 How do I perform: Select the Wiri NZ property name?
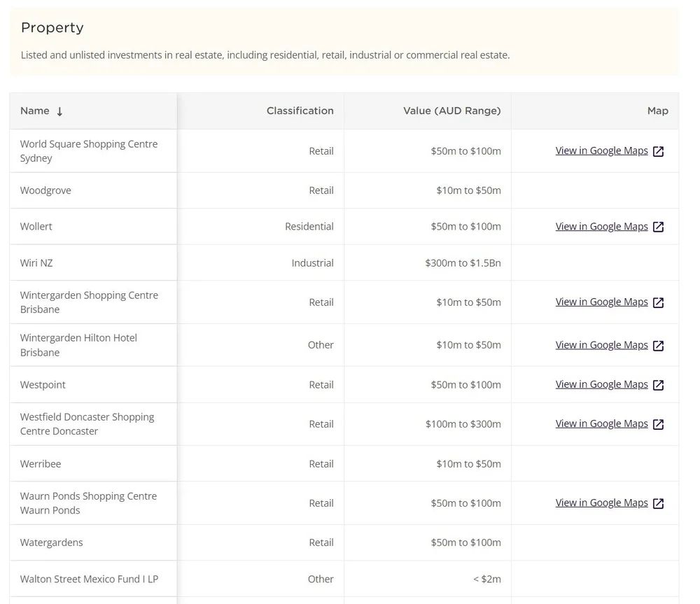pyautogui.click(x=36, y=263)
